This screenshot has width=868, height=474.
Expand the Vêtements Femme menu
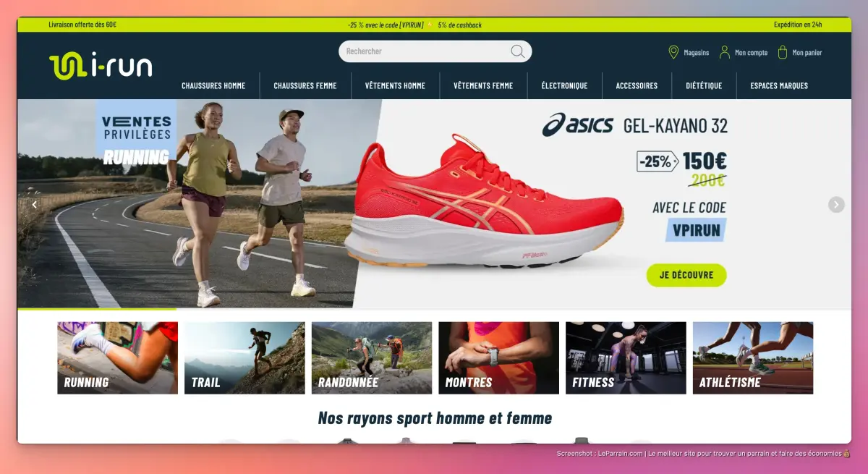483,85
